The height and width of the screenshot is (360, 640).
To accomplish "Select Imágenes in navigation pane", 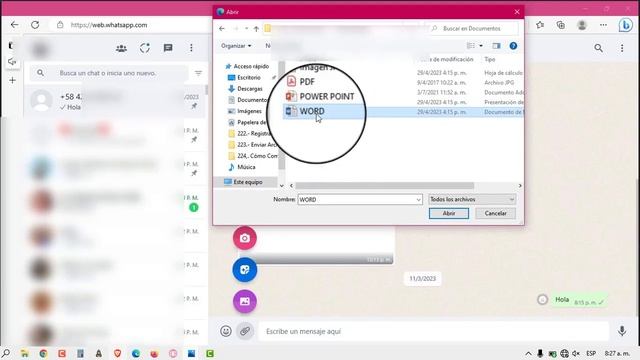I will coord(249,111).
